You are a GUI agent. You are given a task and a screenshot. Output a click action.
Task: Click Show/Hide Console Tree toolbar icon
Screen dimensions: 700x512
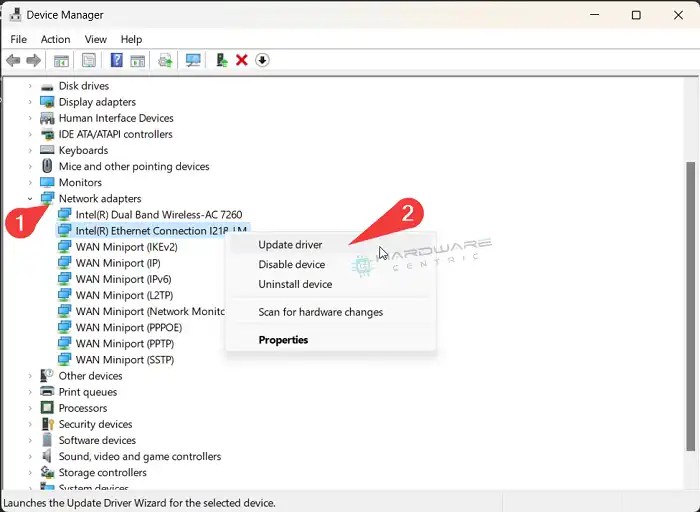(x=61, y=60)
